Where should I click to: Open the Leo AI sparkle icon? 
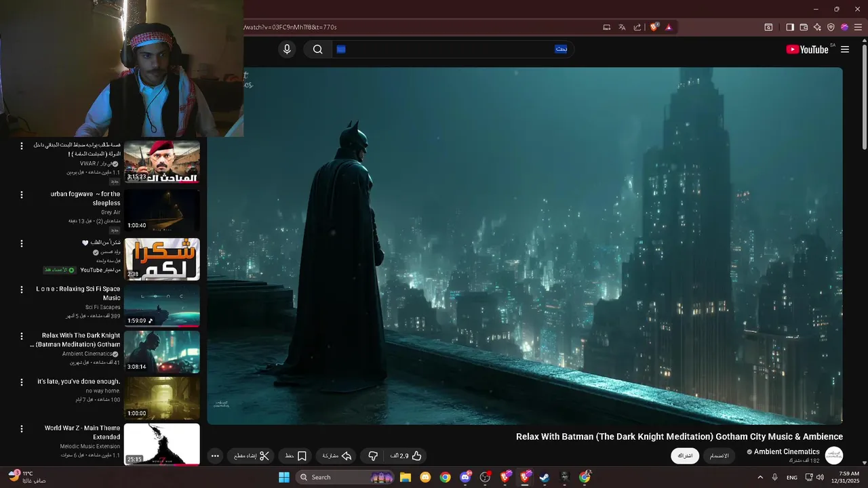817,27
